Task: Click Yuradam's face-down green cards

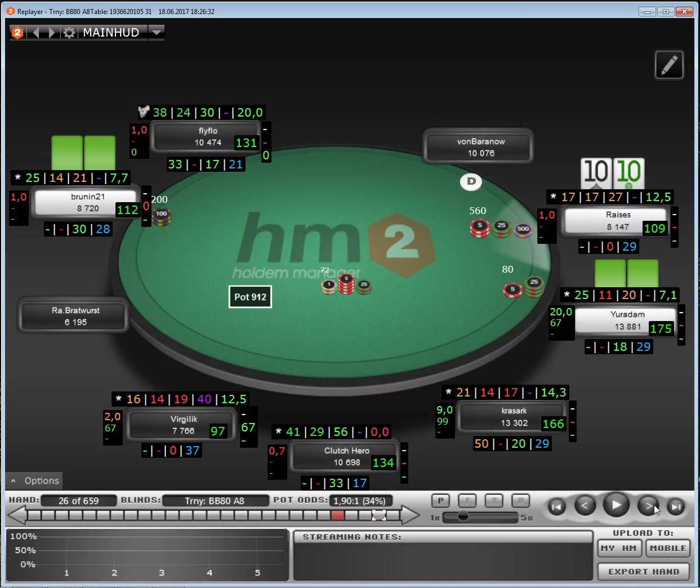Action: click(627, 274)
